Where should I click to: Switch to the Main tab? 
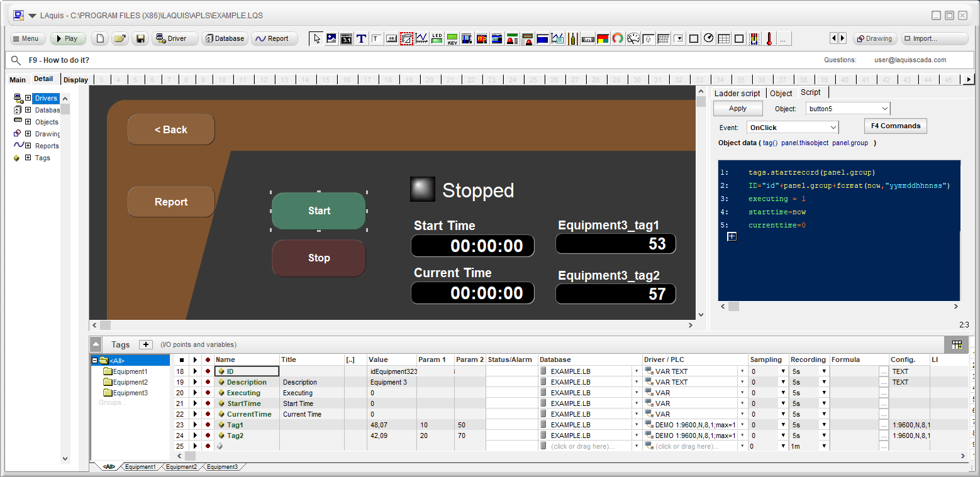click(18, 80)
